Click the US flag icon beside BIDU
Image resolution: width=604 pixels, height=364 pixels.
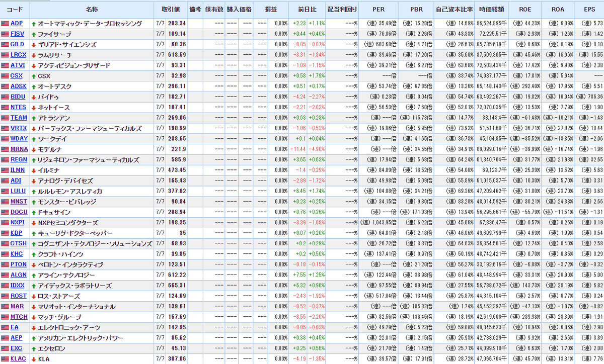5,97
